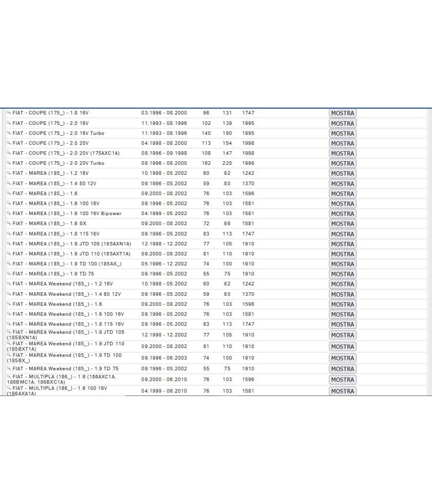Open MOSTRA for COUPE 2.0 20V (175AXC1A)
432x504 pixels.
coord(343,153)
